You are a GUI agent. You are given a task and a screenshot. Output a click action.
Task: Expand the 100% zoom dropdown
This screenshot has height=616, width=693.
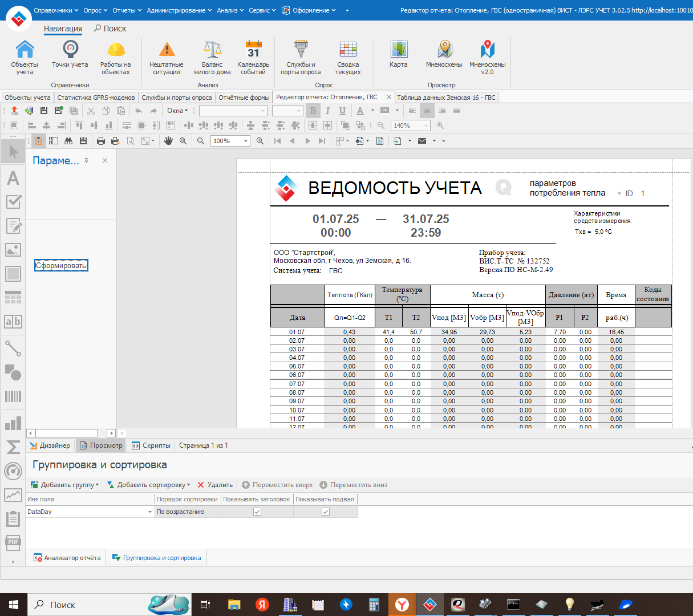click(x=246, y=141)
